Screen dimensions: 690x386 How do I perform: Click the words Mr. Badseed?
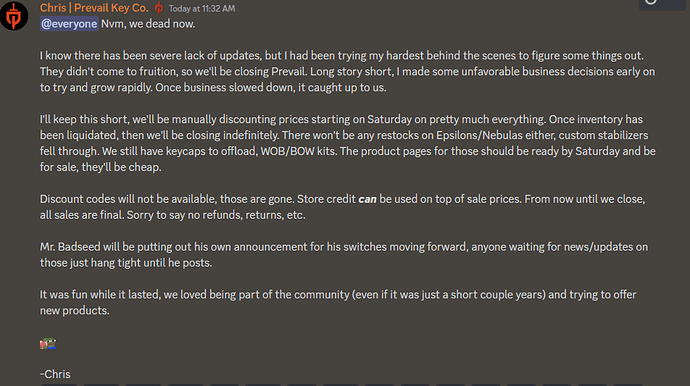(x=70, y=247)
